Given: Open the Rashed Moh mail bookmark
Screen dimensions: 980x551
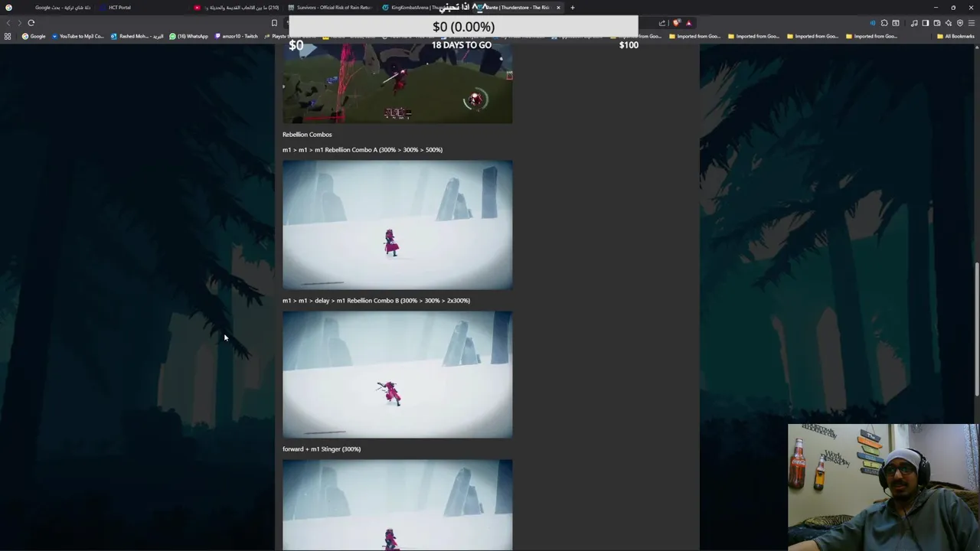Looking at the screenshot, I should coord(137,36).
